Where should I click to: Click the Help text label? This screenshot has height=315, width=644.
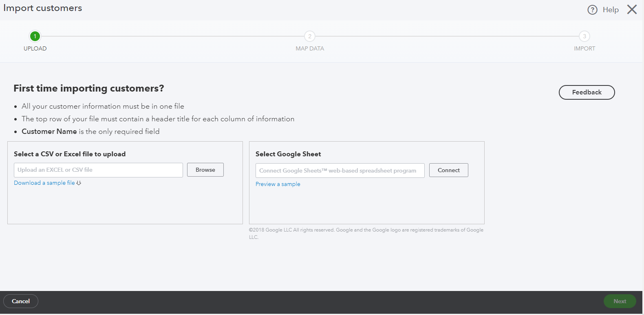(611, 10)
